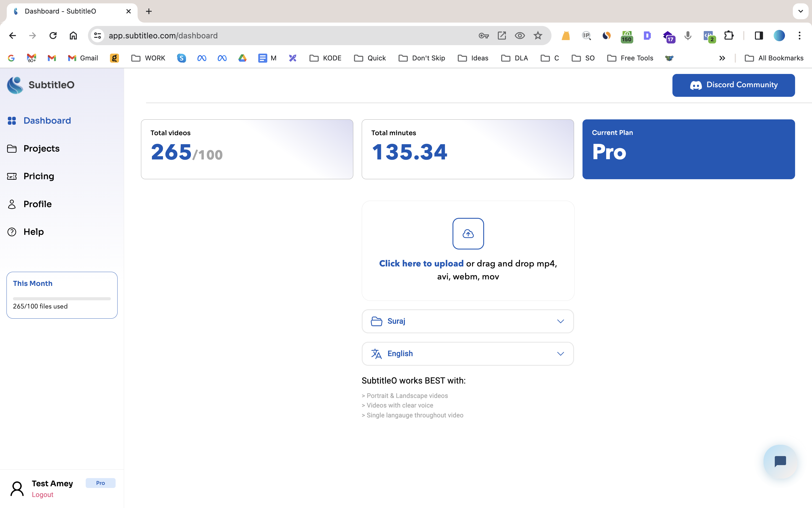
Task: Click the browser home icon
Action: (x=73, y=36)
